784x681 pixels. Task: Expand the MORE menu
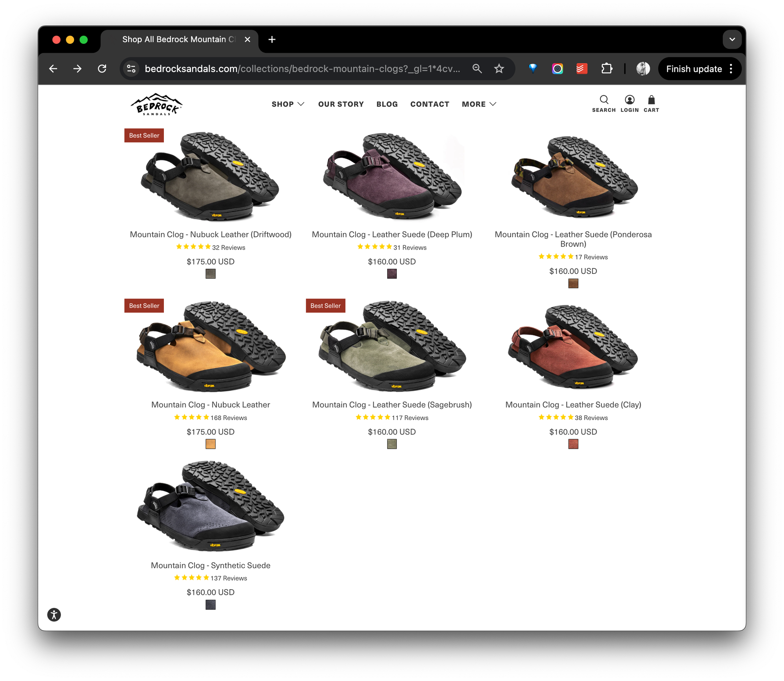[479, 104]
